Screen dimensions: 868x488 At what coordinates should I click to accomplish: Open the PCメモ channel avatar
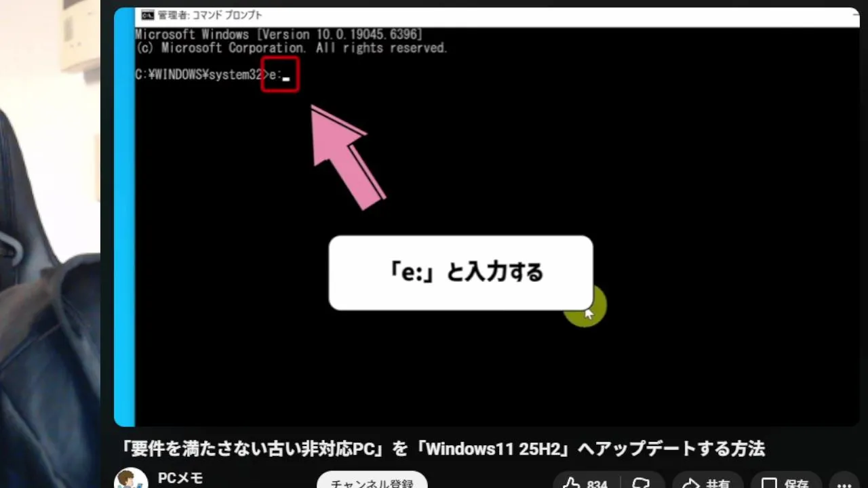131,480
